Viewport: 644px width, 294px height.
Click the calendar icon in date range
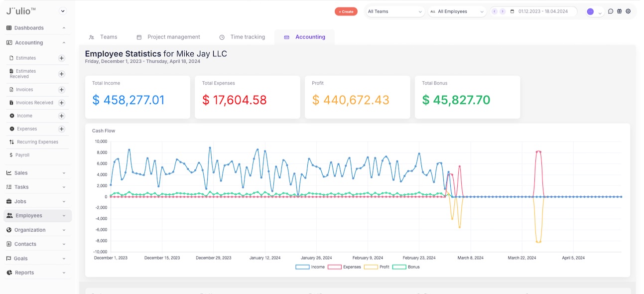[x=512, y=11]
